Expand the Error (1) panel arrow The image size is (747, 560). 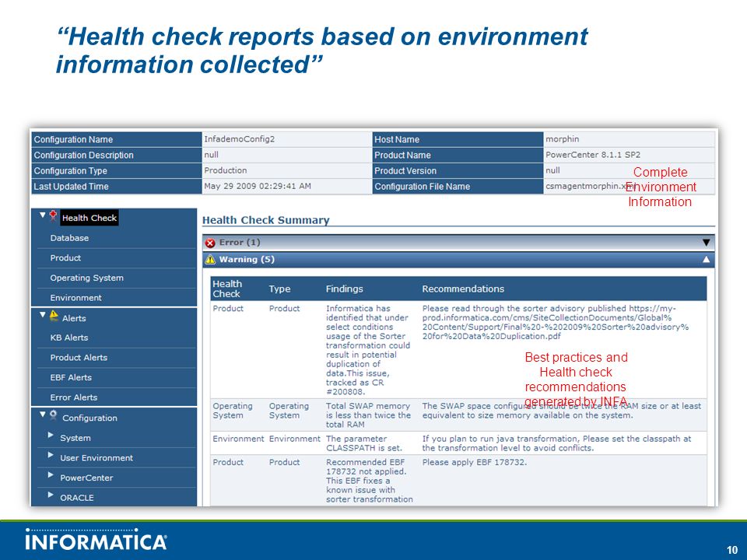coord(706,243)
